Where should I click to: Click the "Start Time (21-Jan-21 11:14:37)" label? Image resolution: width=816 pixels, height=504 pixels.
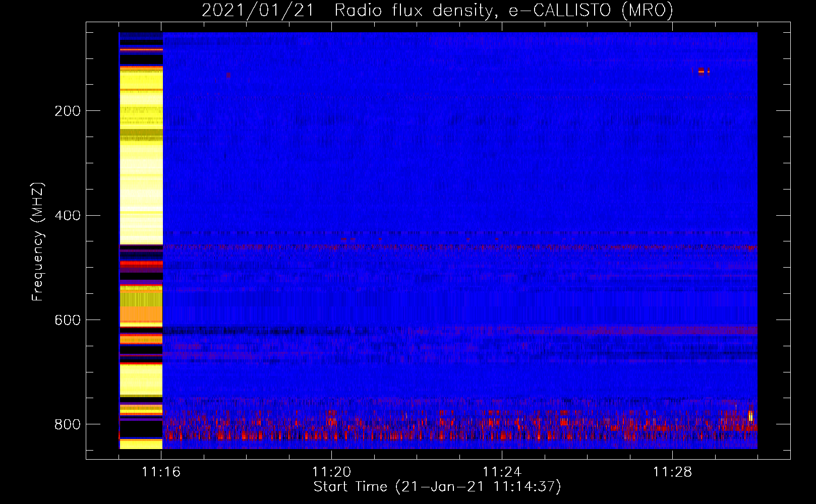(x=437, y=487)
